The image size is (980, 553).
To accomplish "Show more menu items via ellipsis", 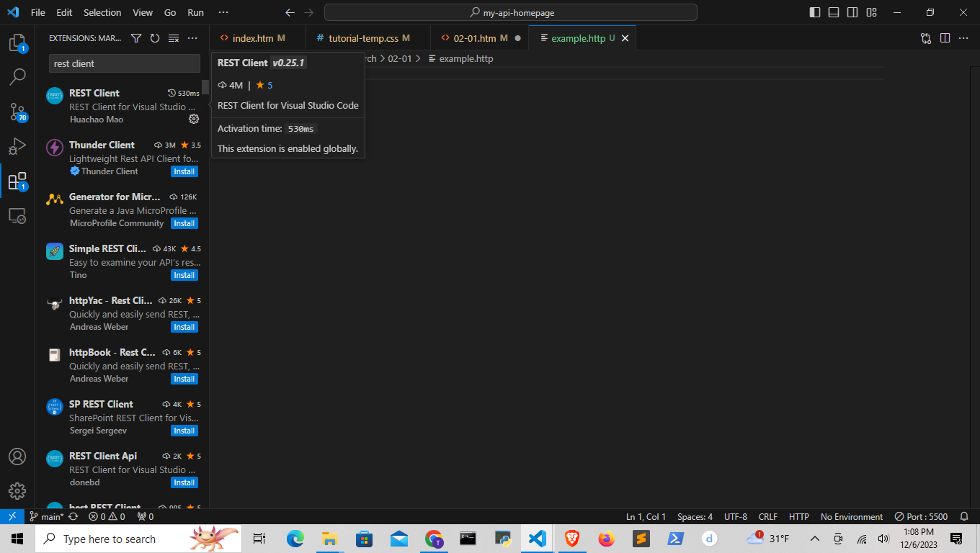I will [x=223, y=13].
